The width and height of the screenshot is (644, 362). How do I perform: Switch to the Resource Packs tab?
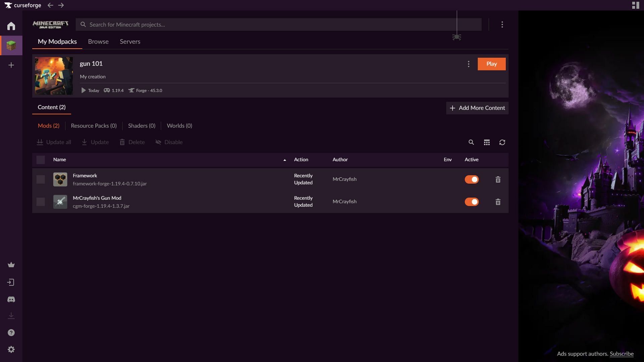click(93, 126)
